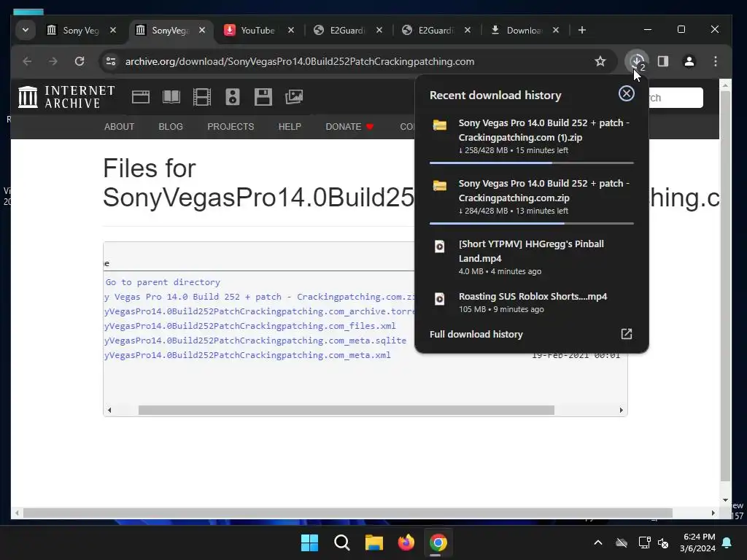The image size is (747, 560).
Task: Click the page vertical scrollbar
Action: click(725, 286)
